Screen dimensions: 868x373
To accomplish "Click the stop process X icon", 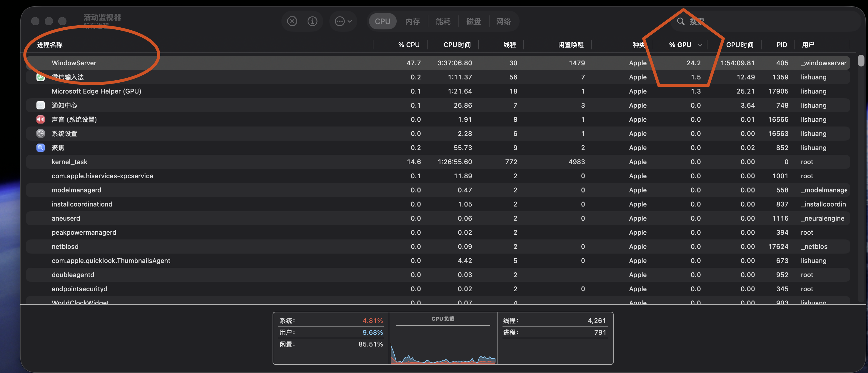I will (292, 21).
